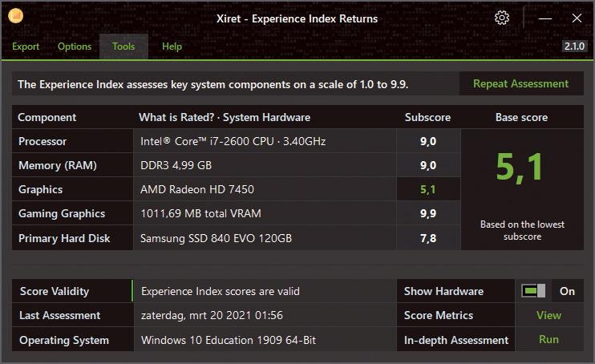Click the Score Validity label

[x=55, y=291]
